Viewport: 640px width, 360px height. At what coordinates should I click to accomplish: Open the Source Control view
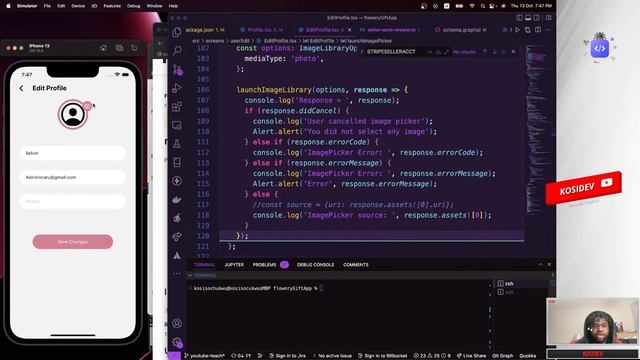(x=177, y=69)
